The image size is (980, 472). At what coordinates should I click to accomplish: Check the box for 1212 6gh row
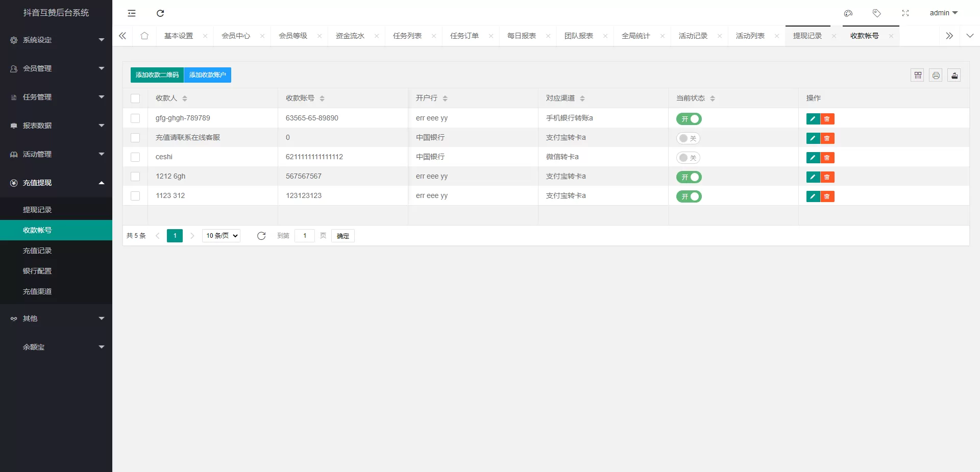pos(135,177)
